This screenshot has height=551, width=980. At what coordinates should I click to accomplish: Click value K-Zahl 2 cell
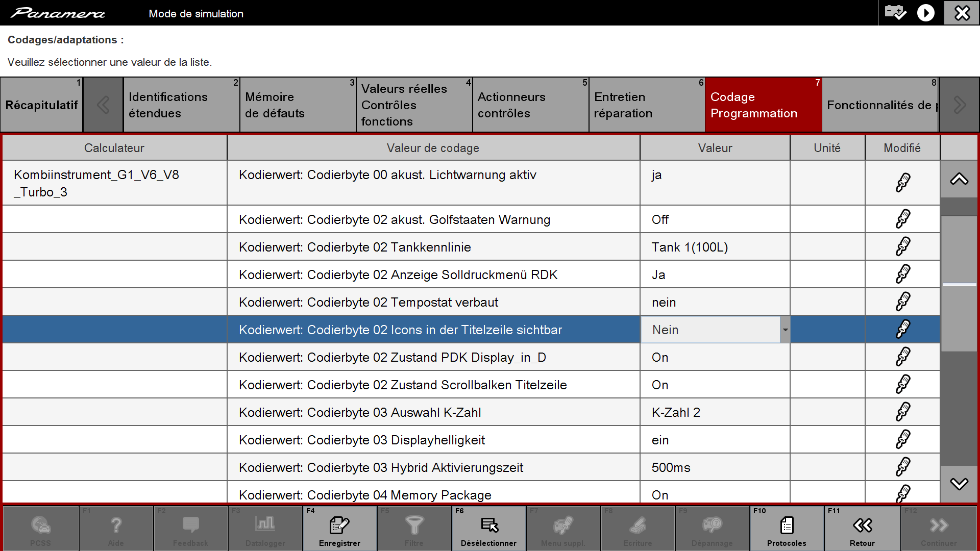(715, 412)
